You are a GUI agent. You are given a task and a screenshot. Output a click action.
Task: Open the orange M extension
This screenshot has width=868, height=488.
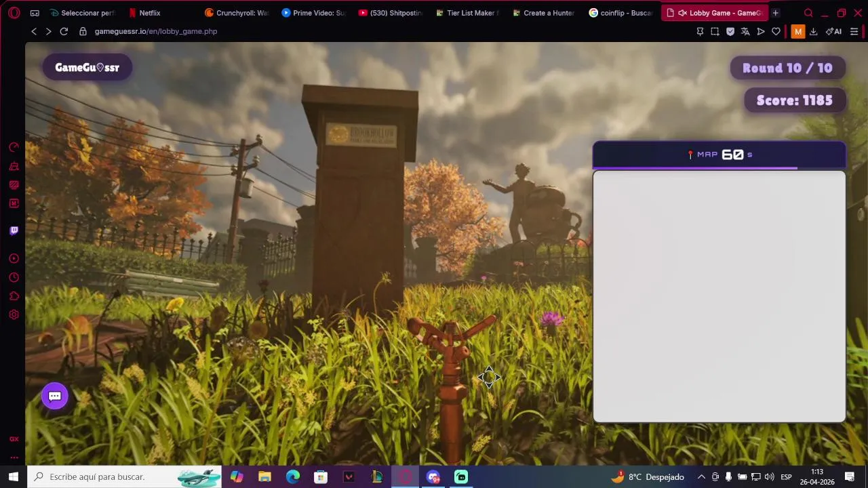pos(797,31)
